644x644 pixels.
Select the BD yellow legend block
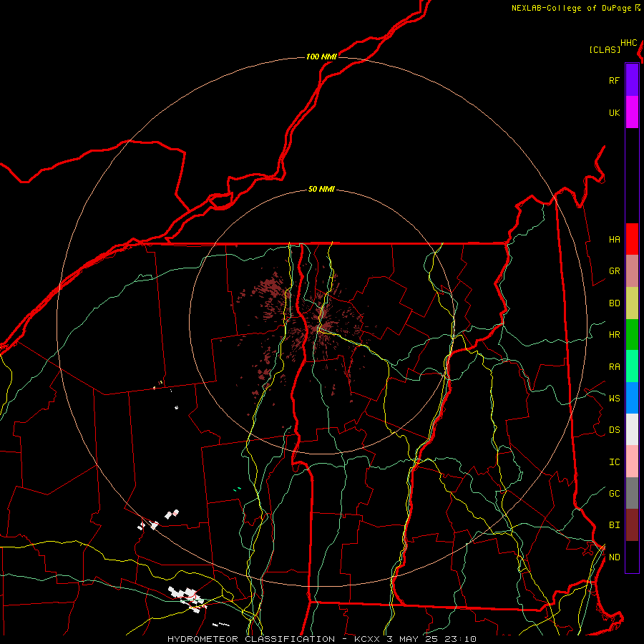pyautogui.click(x=632, y=303)
